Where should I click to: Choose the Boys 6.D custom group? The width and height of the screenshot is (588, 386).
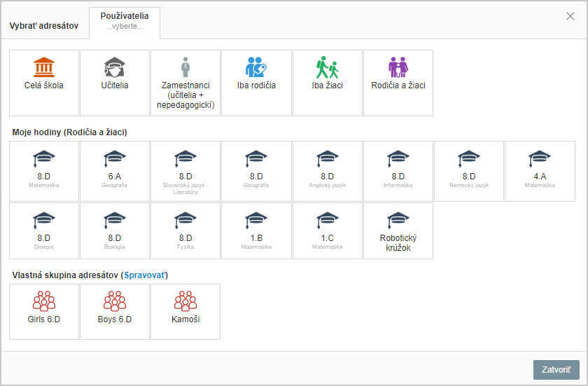point(115,312)
